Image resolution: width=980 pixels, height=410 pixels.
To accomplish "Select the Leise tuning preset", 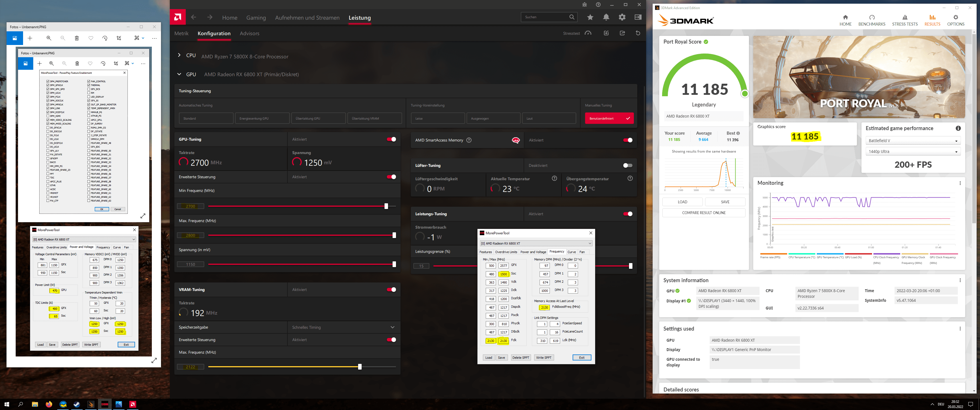I will tap(438, 118).
